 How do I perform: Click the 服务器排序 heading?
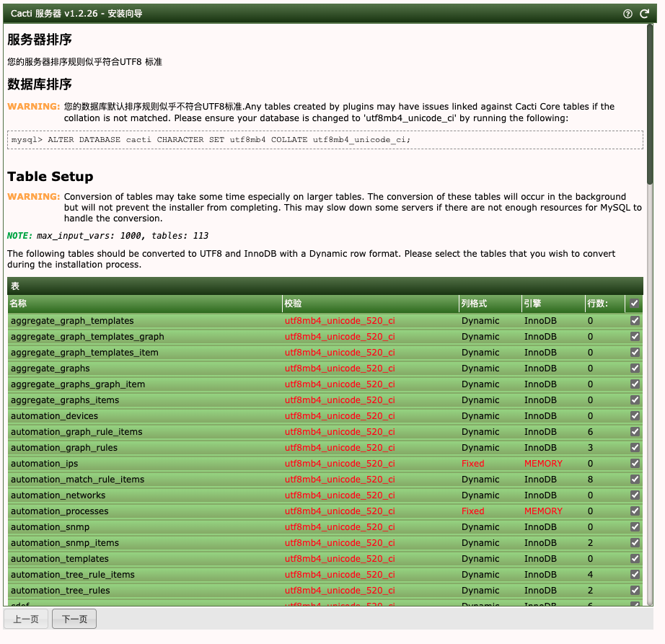pyautogui.click(x=40, y=40)
